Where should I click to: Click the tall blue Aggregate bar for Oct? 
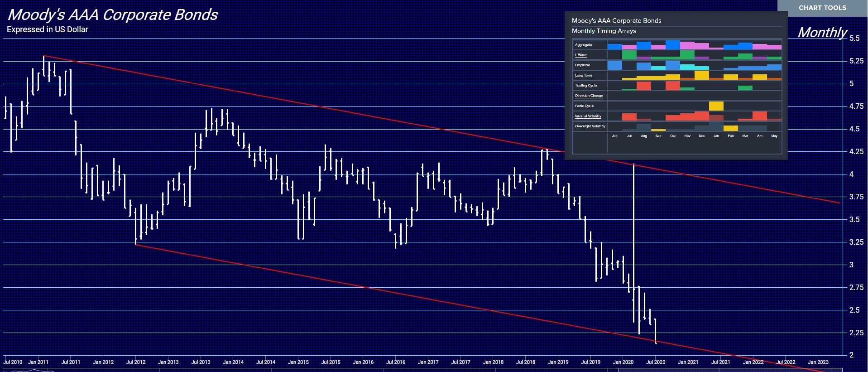(673, 45)
